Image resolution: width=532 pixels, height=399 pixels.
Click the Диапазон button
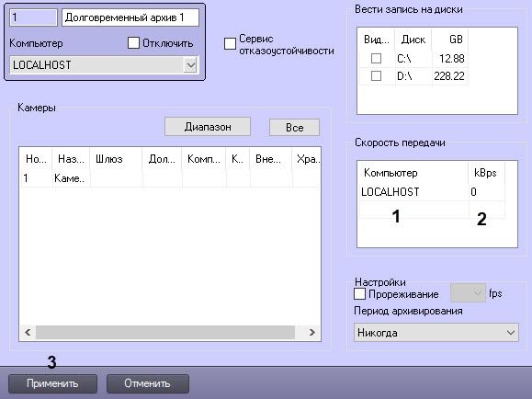click(x=208, y=127)
